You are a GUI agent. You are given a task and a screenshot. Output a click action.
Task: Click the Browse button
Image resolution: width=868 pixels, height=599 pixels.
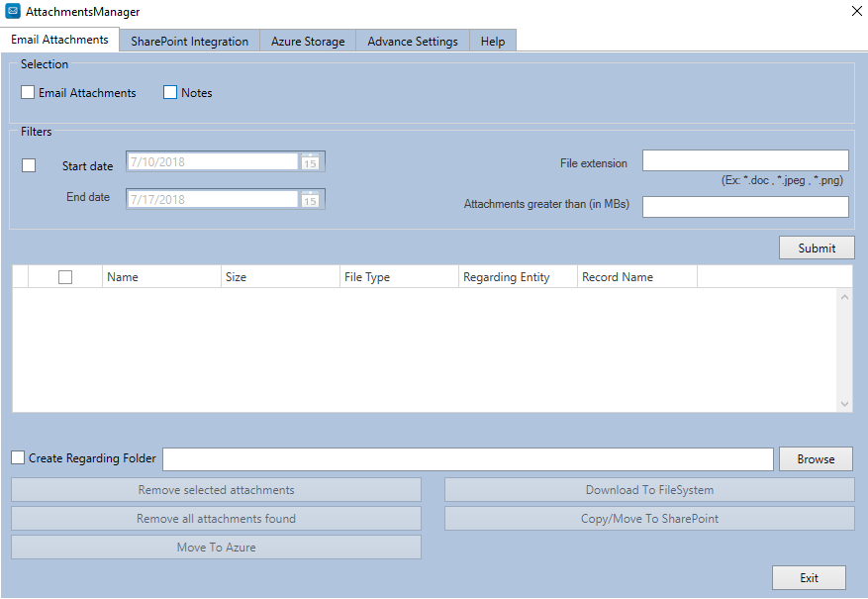pyautogui.click(x=816, y=459)
